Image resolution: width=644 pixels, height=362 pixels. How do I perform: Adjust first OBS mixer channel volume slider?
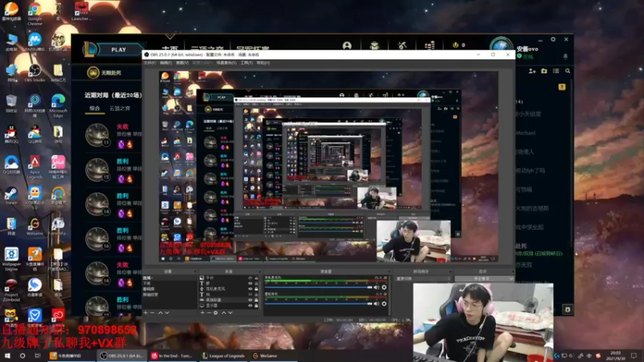pos(319,287)
